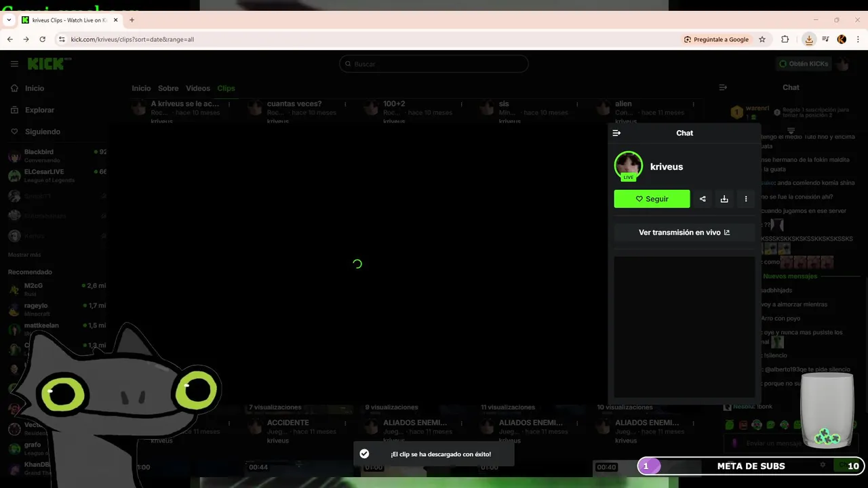Select the channel Inicio tab
Viewport: 868px width, 488px height.
coord(141,88)
